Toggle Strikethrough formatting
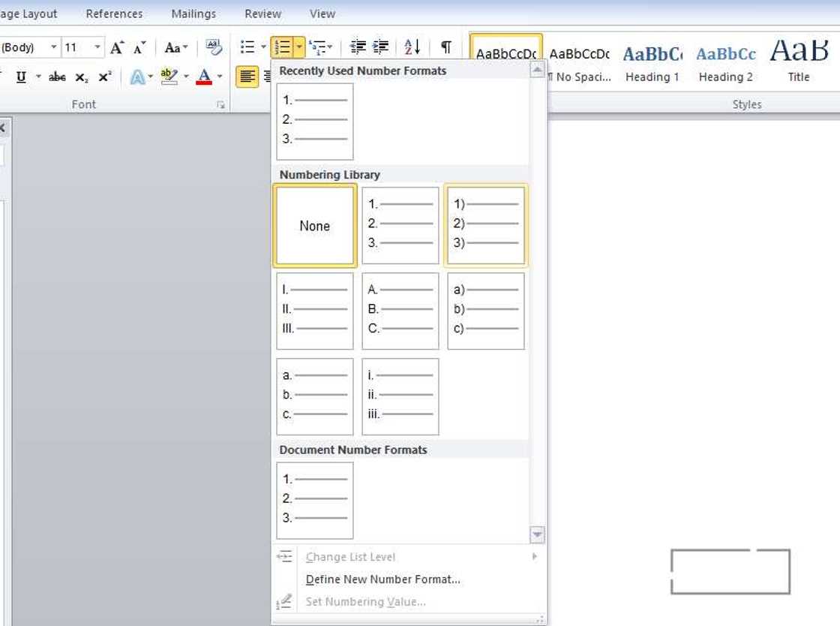This screenshot has width=840, height=626. tap(56, 76)
